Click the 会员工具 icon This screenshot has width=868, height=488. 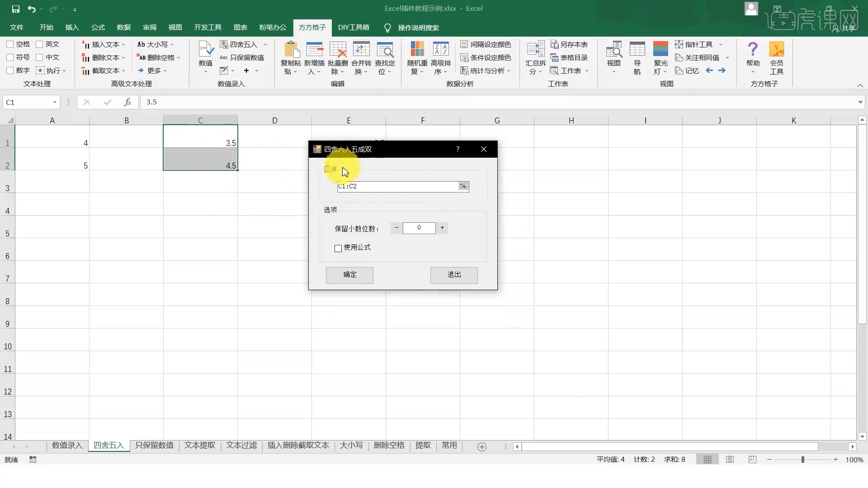click(777, 49)
